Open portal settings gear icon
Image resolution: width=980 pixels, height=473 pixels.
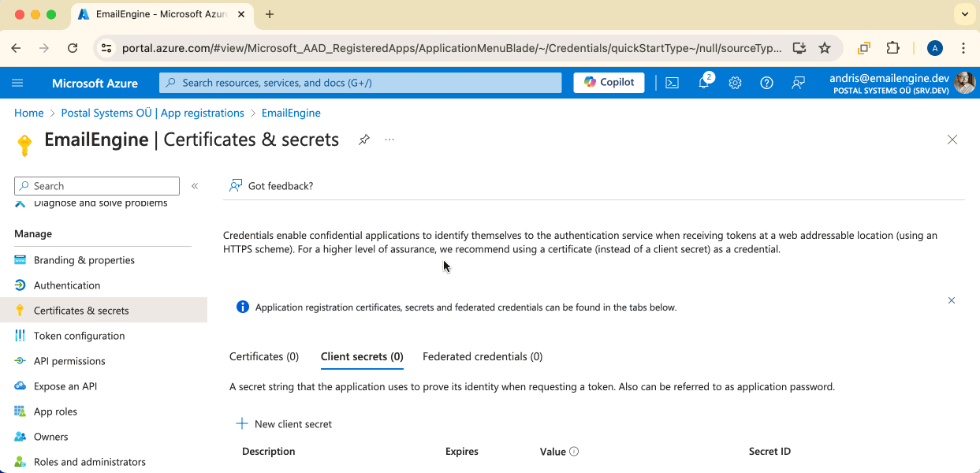pos(735,83)
